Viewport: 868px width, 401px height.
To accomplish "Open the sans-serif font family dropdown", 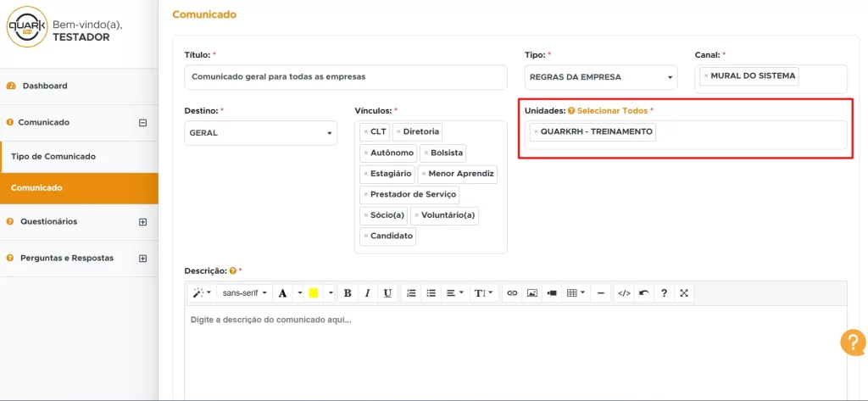I will coord(244,293).
